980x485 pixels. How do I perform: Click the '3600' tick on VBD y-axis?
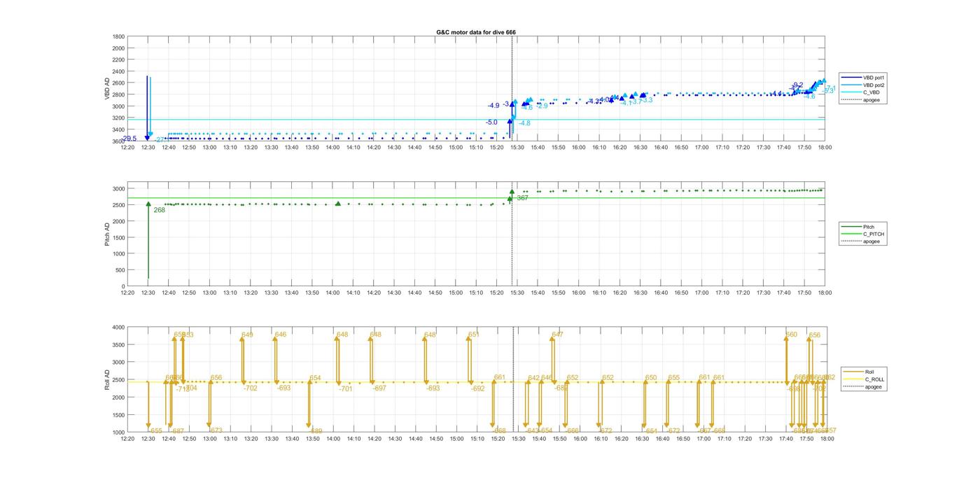point(118,141)
